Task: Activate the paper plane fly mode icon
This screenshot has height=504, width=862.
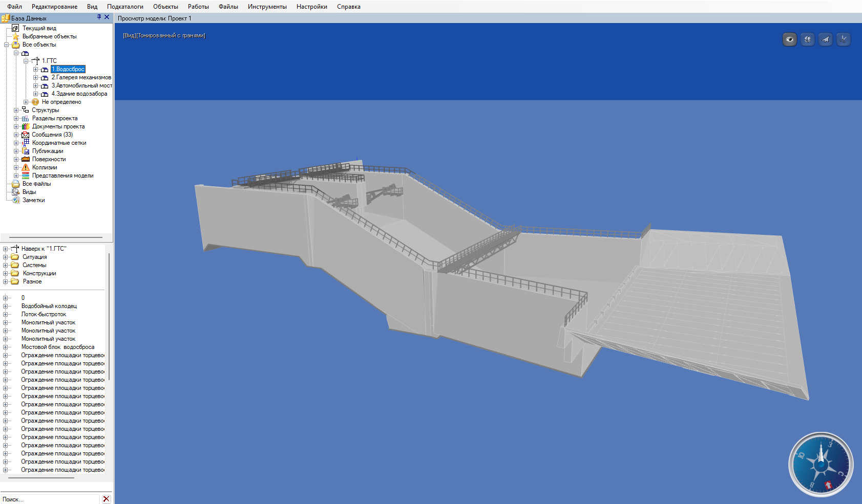Action: coord(825,39)
